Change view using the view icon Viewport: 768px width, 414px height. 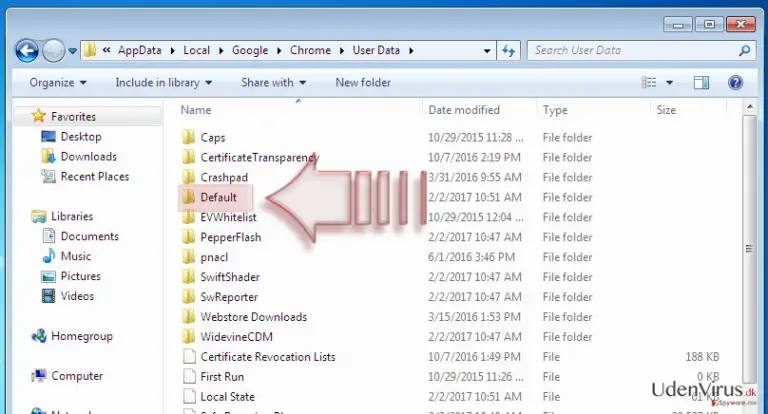pyautogui.click(x=649, y=82)
